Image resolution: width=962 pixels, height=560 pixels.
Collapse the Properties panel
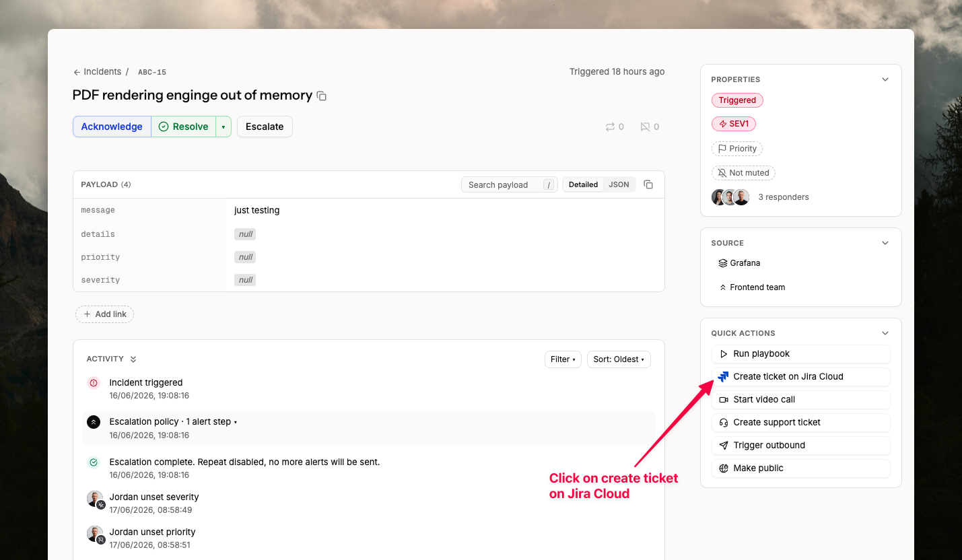click(885, 79)
